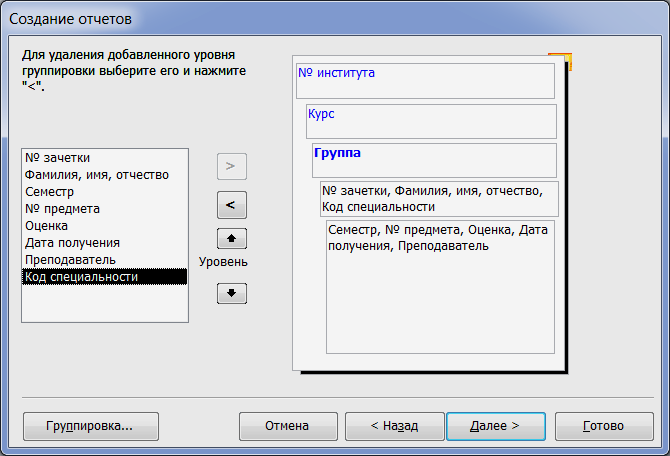Open 'Группировка...' options

(91, 426)
